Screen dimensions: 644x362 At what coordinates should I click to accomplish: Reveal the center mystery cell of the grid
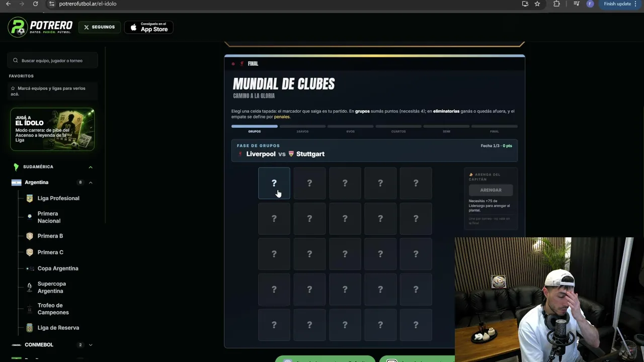coord(345,254)
